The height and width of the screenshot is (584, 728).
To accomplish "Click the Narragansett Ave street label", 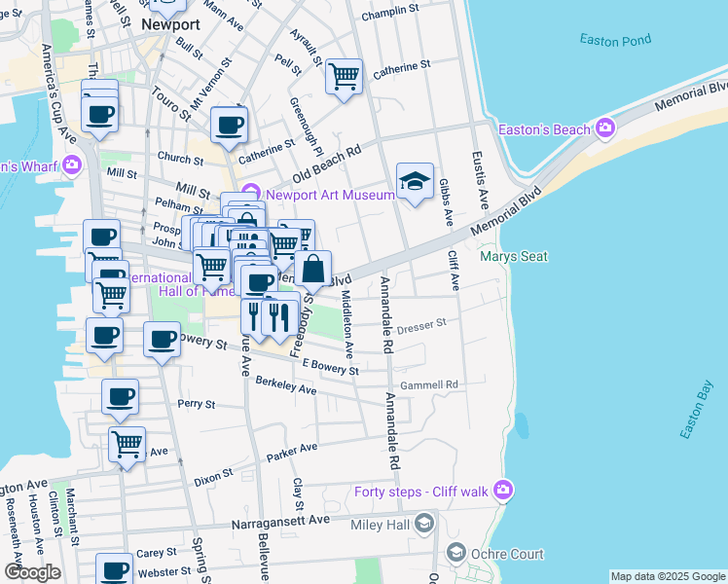I will click(x=281, y=523).
